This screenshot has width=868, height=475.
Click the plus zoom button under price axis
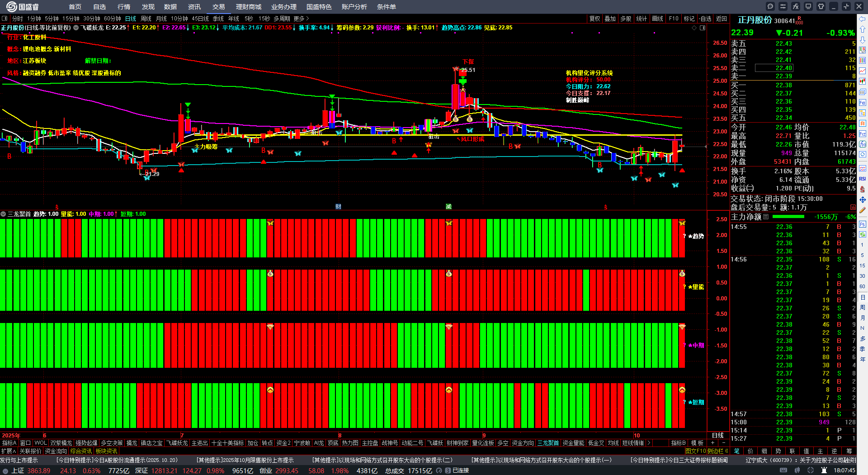[x=712, y=443]
